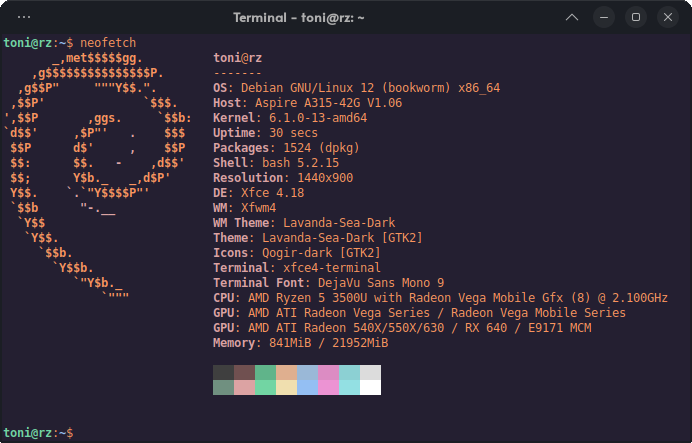Screen dimensions: 692x443
Task: Click the Resolution 1440x900 line
Action: (x=283, y=178)
